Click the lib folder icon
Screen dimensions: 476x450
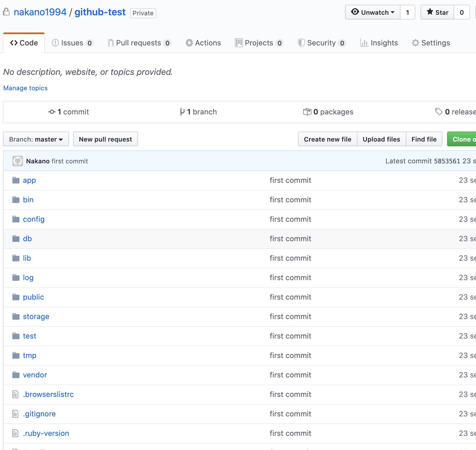tap(16, 258)
